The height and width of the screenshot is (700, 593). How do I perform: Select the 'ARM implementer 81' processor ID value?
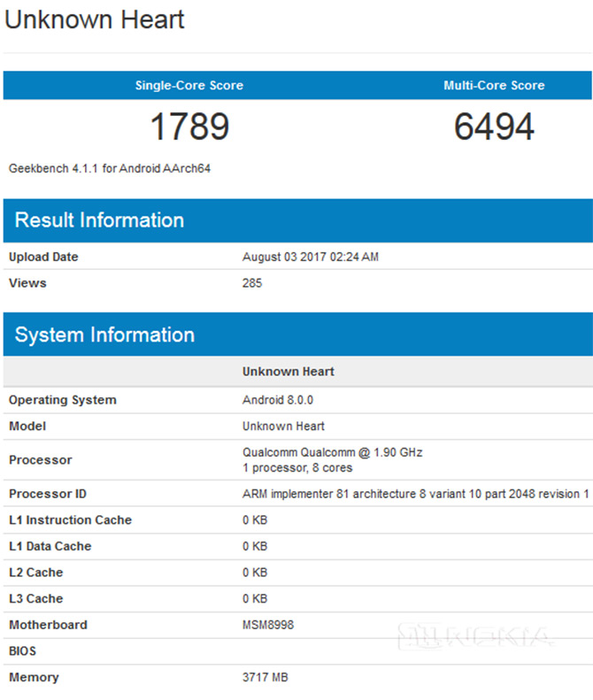pyautogui.click(x=416, y=494)
